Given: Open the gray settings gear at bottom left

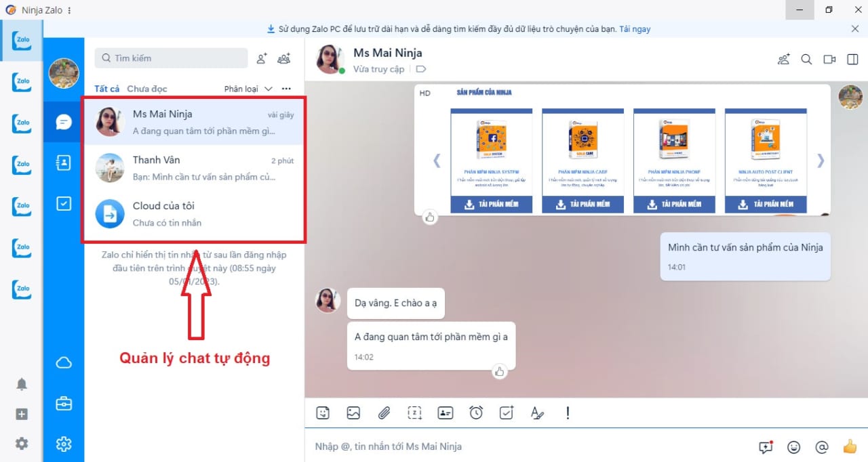Looking at the screenshot, I should 22,444.
